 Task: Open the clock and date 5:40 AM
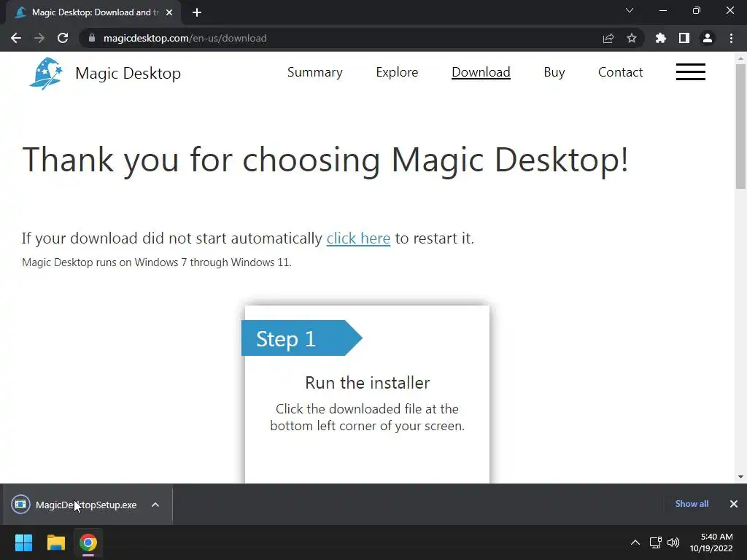coord(711,542)
